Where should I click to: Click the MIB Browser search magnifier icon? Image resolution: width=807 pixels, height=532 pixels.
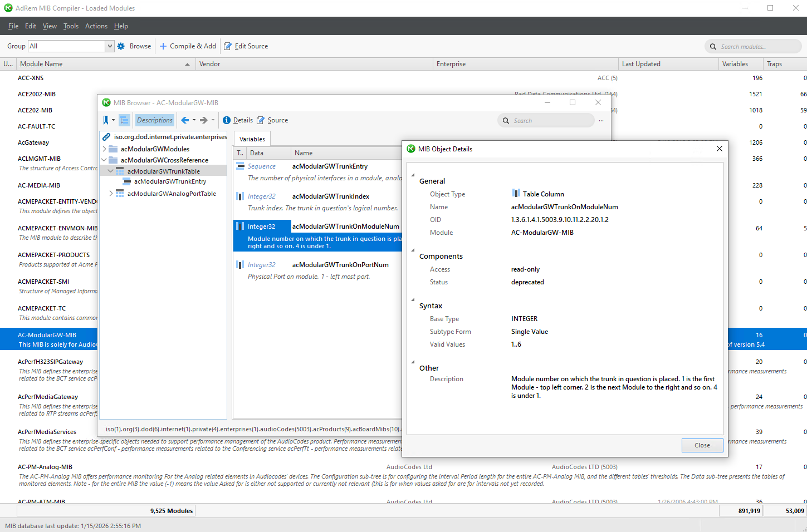pos(506,121)
